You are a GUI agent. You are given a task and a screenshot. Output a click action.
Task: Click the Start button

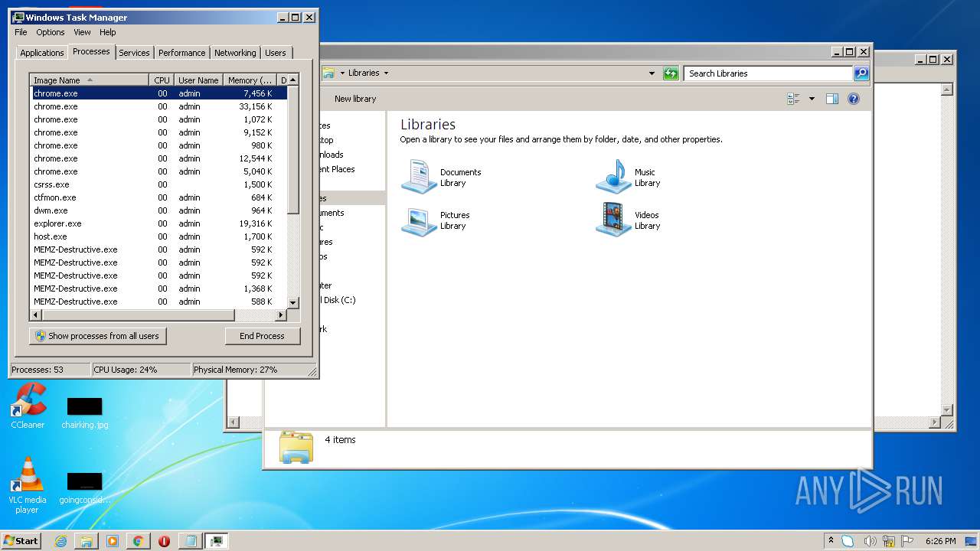click(21, 541)
